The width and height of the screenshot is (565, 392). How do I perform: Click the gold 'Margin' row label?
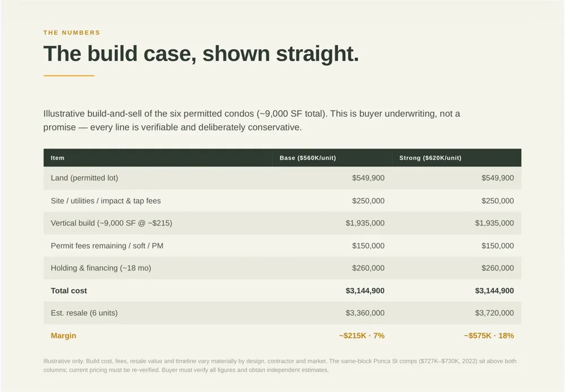point(63,336)
